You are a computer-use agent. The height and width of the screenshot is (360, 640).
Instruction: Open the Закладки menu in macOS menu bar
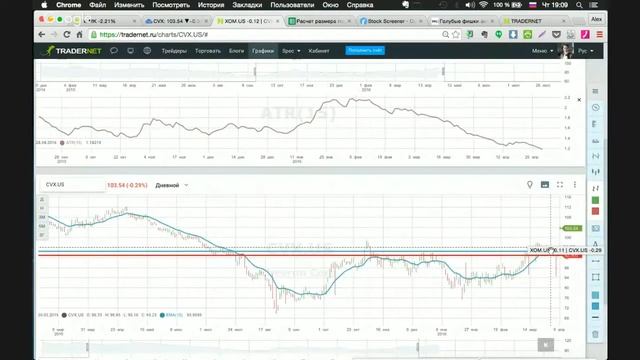pos(247,5)
